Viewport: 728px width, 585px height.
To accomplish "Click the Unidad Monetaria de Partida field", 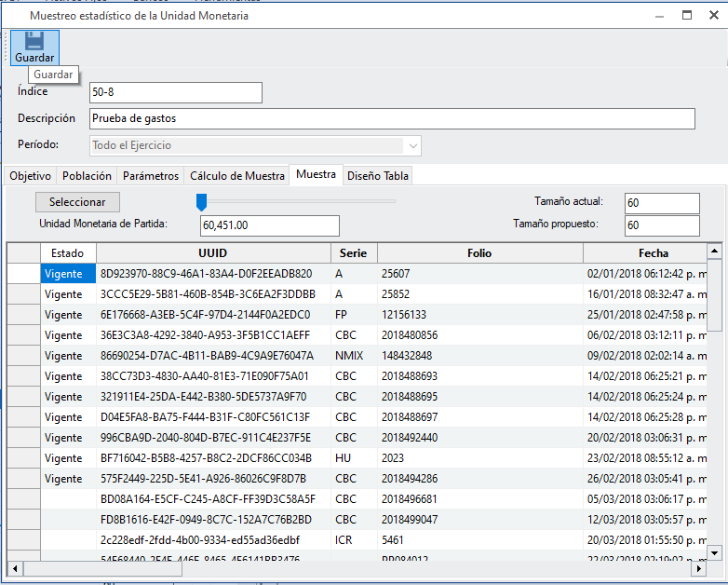I will tap(269, 225).
